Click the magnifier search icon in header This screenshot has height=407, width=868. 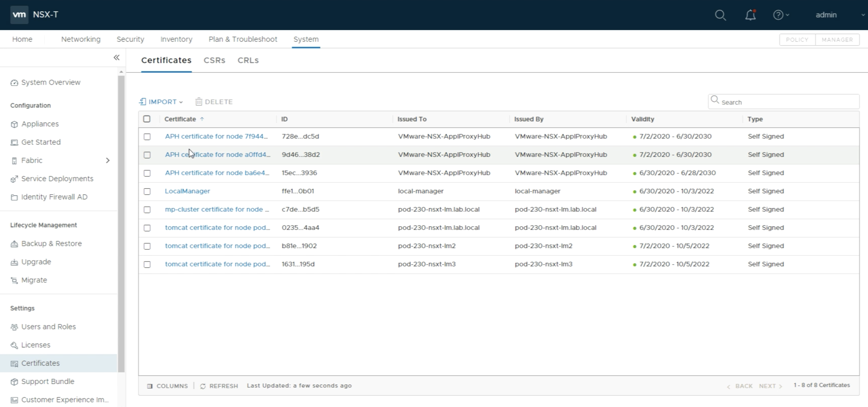tap(720, 15)
